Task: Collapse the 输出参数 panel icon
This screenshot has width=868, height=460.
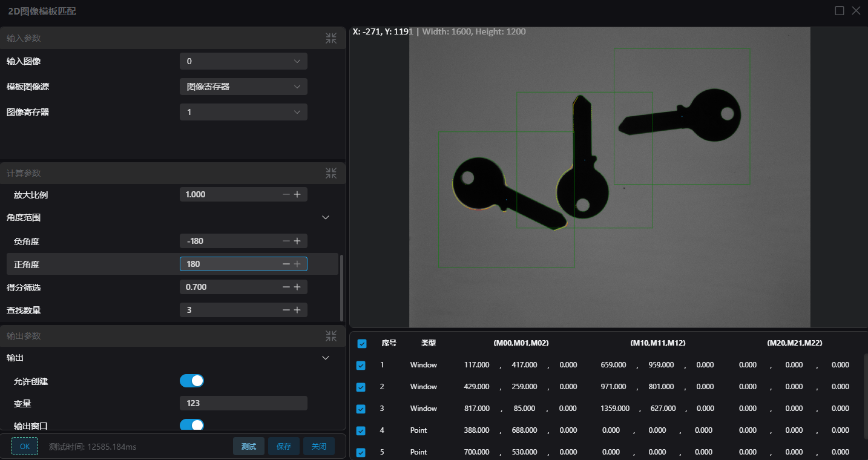Action: pos(331,336)
